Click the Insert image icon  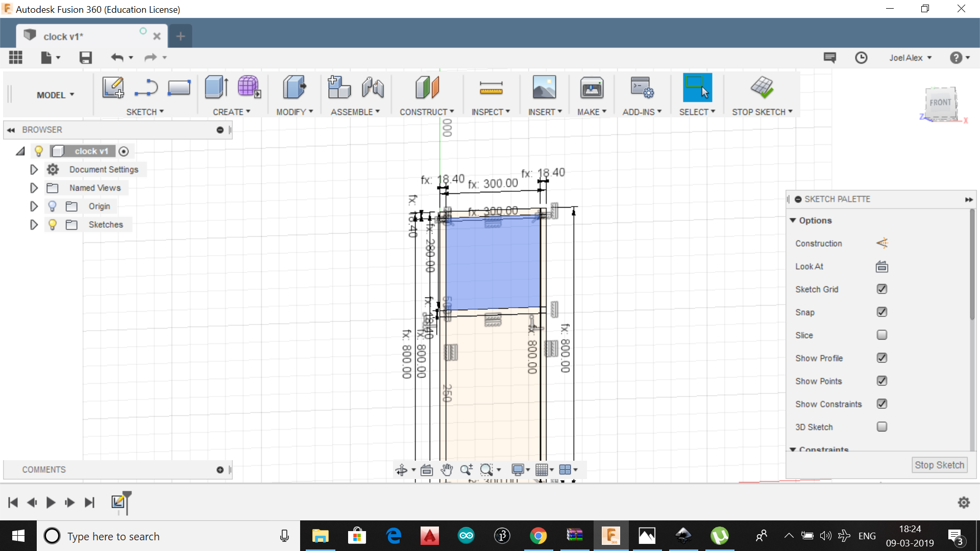(544, 87)
